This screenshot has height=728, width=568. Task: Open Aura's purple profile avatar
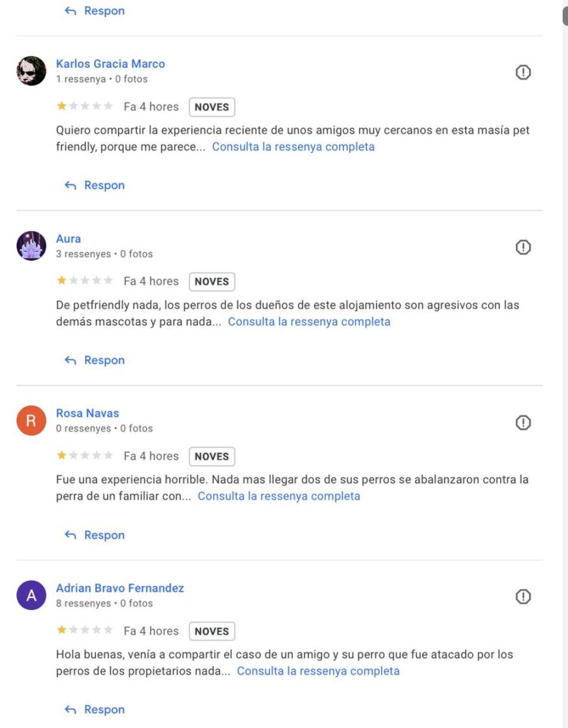(x=31, y=245)
